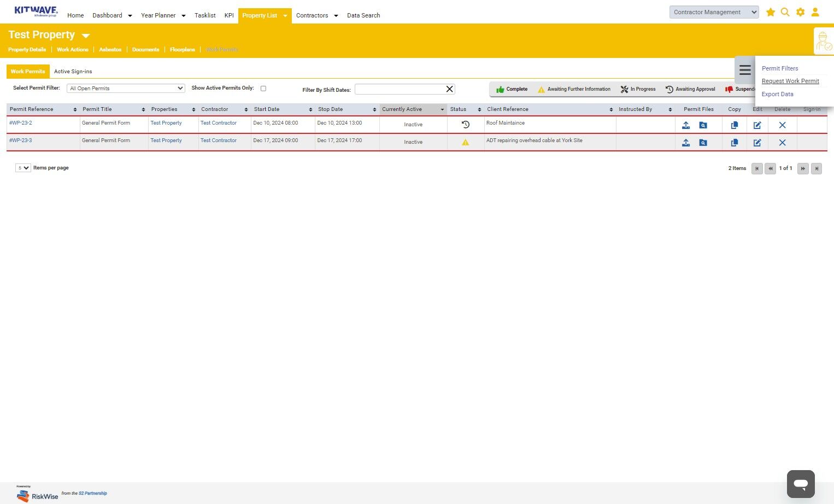This screenshot has height=504, width=834.
Task: Switch to Active Sign-ins tab
Action: (x=73, y=72)
